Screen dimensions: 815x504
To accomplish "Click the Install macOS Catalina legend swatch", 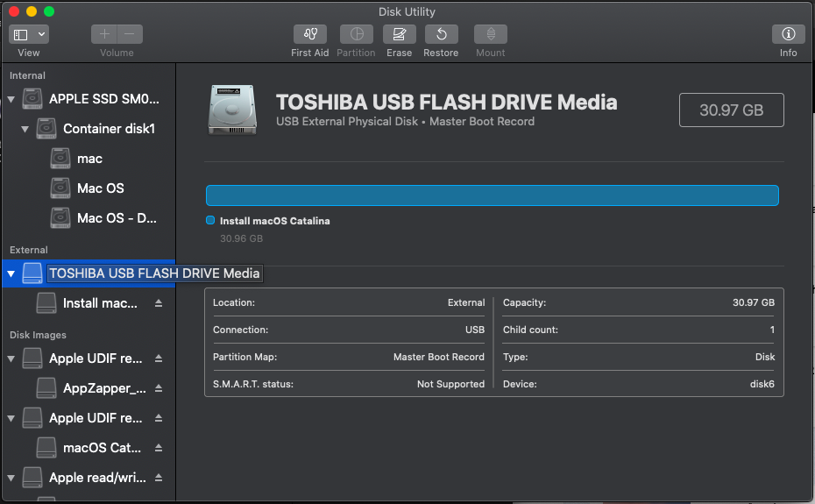I will coord(210,220).
